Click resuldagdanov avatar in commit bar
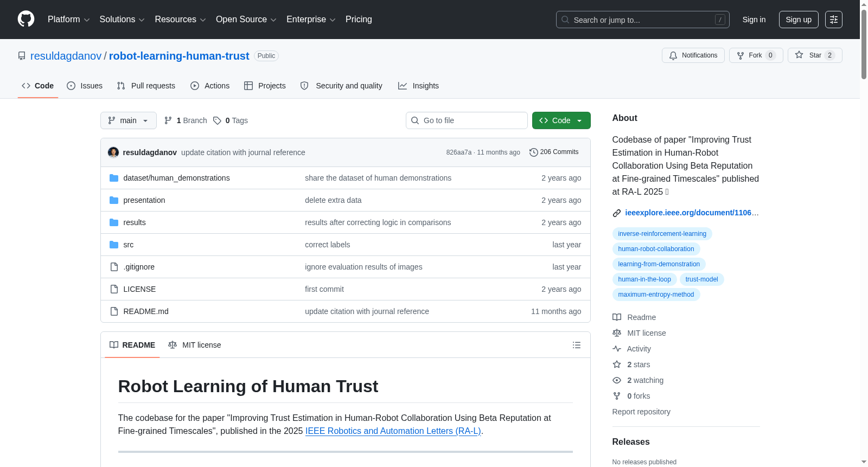 [113, 152]
